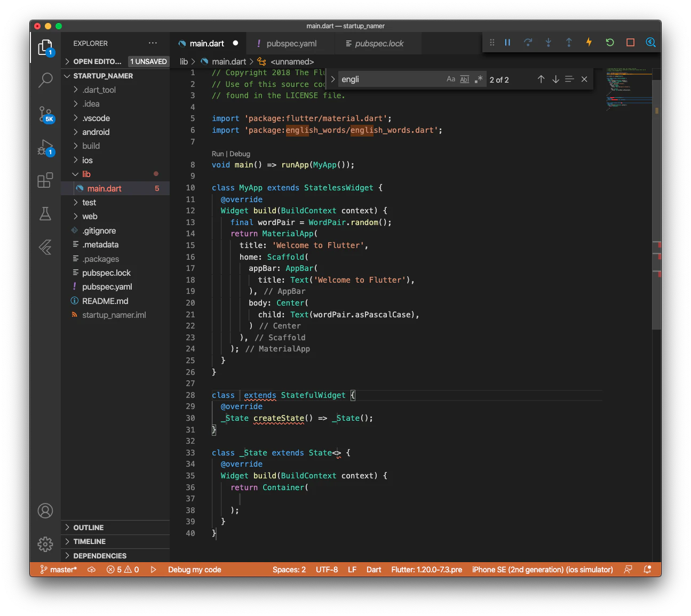Click the find input field
The height and width of the screenshot is (616, 691).
coord(390,79)
